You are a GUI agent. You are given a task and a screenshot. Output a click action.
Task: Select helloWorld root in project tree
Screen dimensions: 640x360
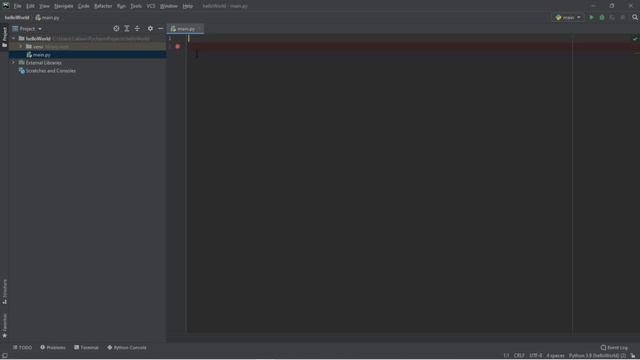87,38
